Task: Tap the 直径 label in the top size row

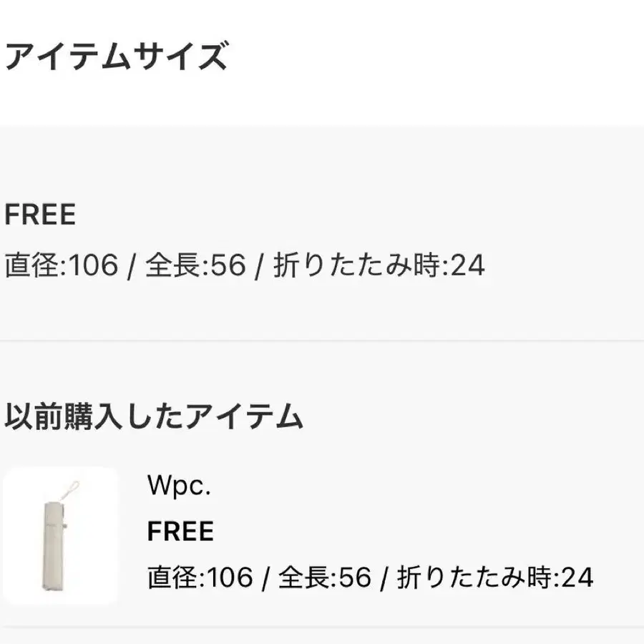Action: point(32,265)
